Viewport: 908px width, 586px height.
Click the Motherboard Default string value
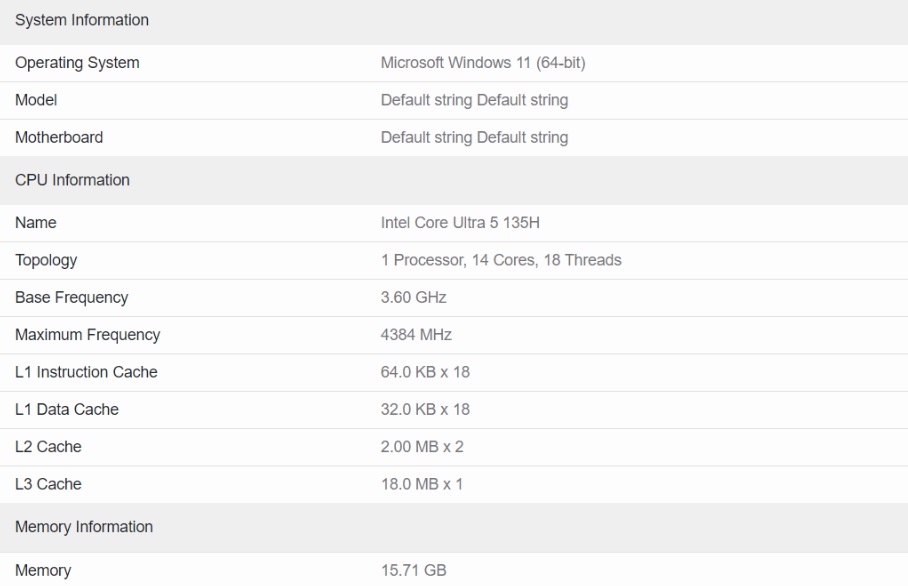(x=474, y=137)
